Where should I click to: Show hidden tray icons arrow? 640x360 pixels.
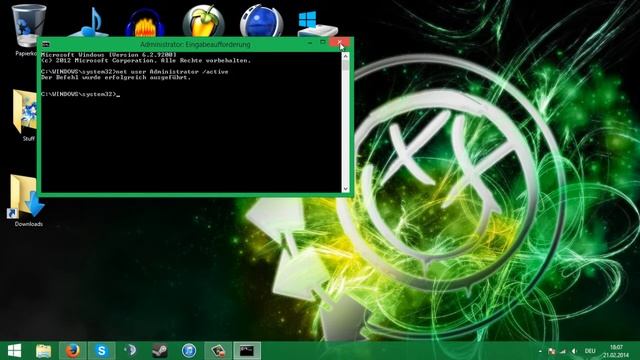[x=540, y=351]
